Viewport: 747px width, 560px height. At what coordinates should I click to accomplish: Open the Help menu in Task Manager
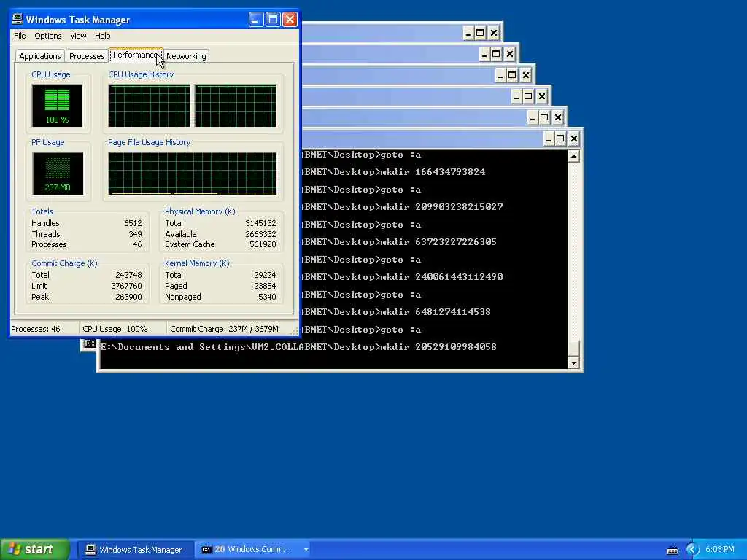click(x=102, y=36)
